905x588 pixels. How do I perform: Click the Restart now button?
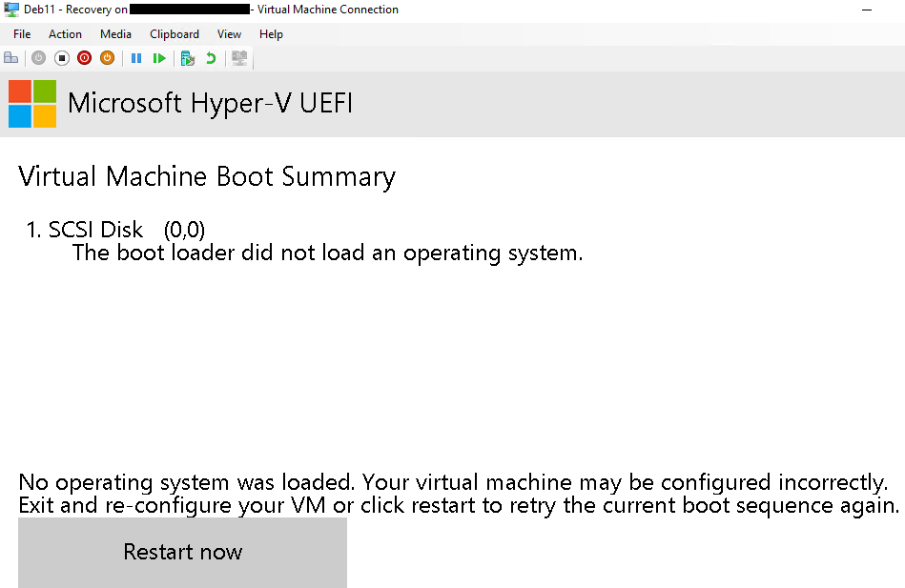coord(182,552)
